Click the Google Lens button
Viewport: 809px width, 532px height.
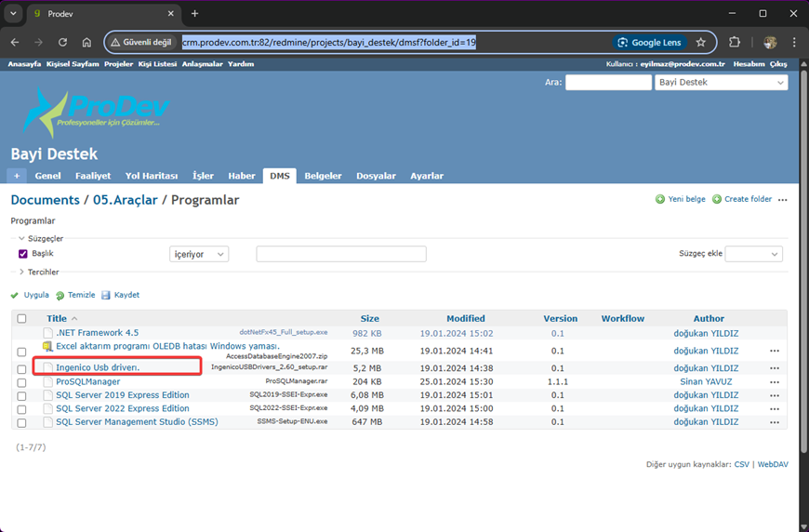point(650,42)
